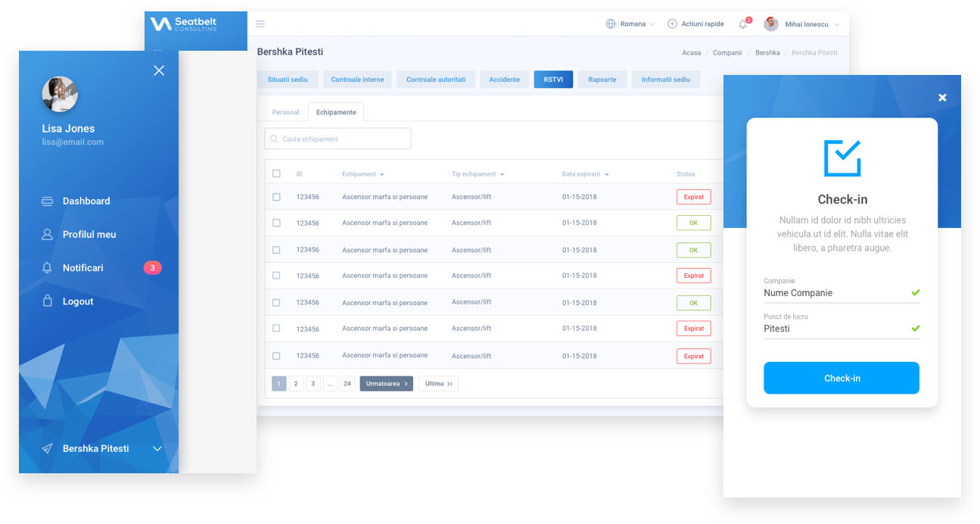980x524 pixels.
Task: Tick checkbox of first Expirat row
Action: pos(276,197)
